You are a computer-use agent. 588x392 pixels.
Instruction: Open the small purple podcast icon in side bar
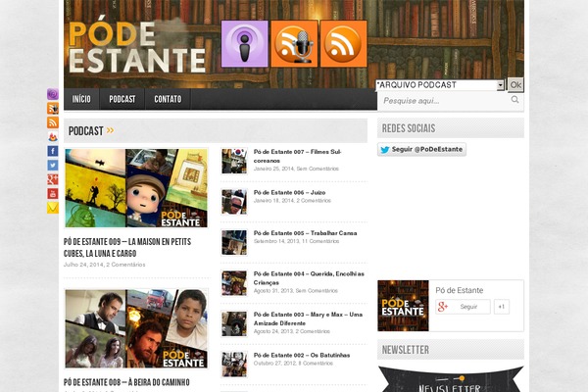pyautogui.click(x=53, y=94)
